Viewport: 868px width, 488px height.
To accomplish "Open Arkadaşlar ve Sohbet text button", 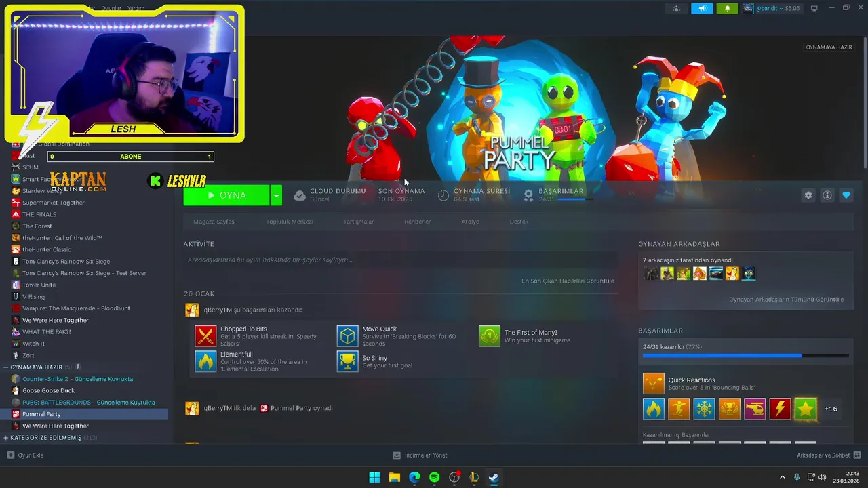I will (x=823, y=455).
